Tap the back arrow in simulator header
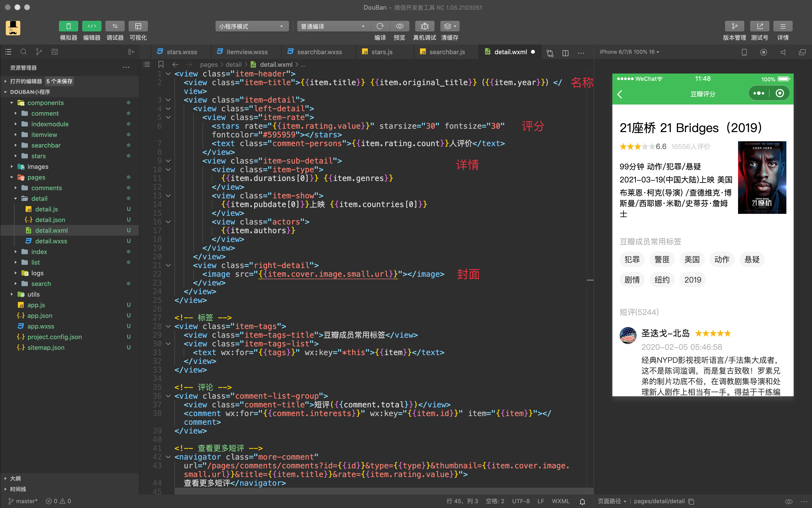Image resolution: width=812 pixels, height=508 pixels. (620, 94)
